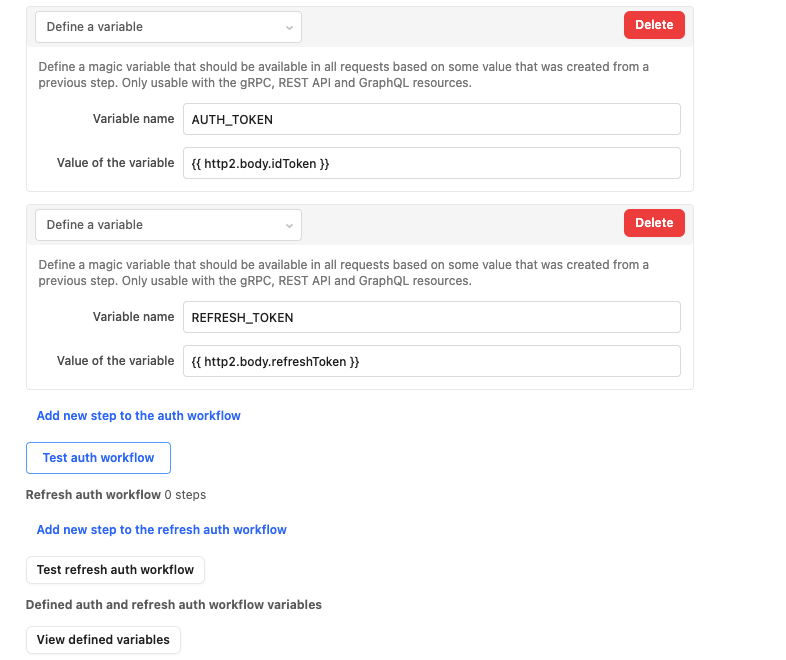Click the idToken value input field

coord(432,163)
